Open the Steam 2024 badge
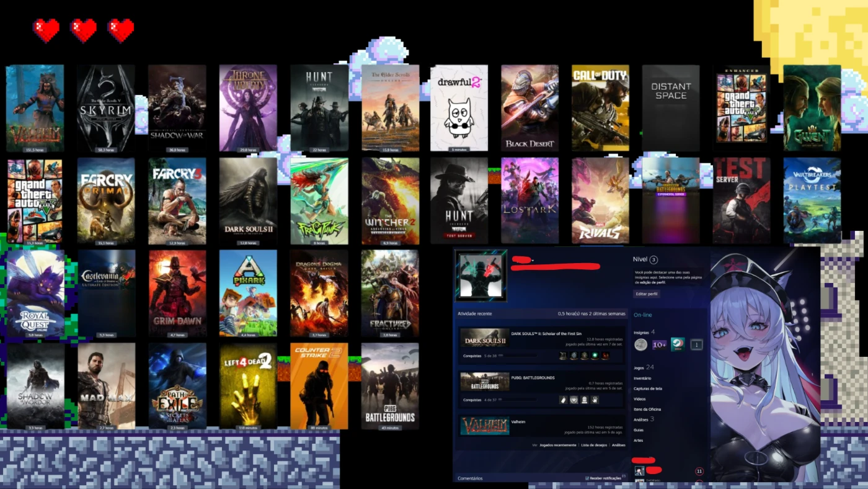Screen dimensions: 868x489 (678, 344)
